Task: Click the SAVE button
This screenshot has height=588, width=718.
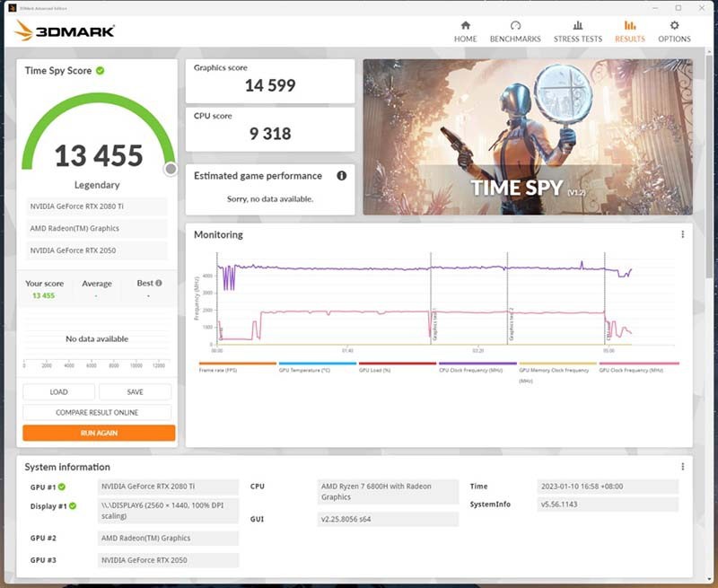Action: coord(136,392)
